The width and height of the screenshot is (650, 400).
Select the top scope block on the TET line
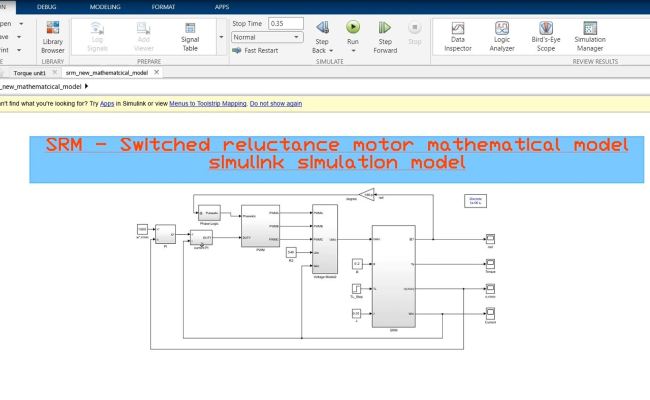(490, 239)
